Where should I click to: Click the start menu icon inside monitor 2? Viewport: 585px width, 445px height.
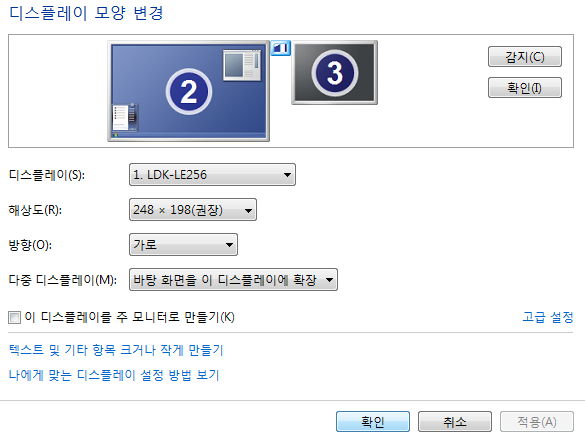coord(125,117)
